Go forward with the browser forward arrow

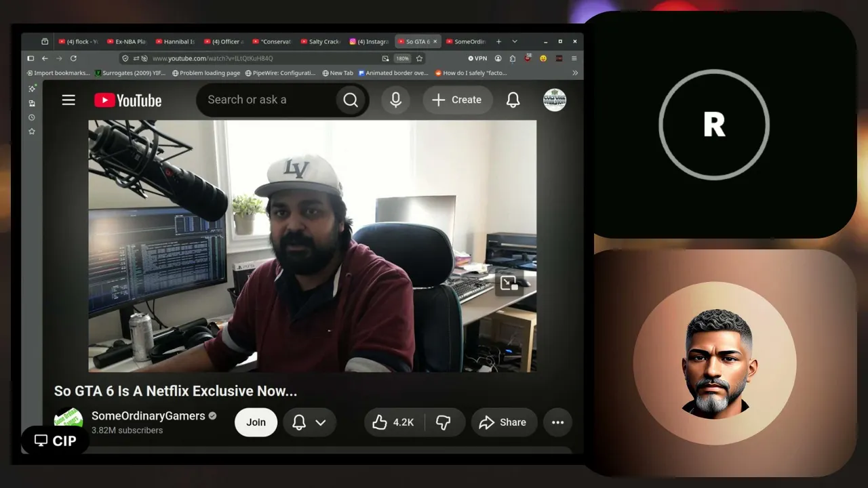[59, 58]
